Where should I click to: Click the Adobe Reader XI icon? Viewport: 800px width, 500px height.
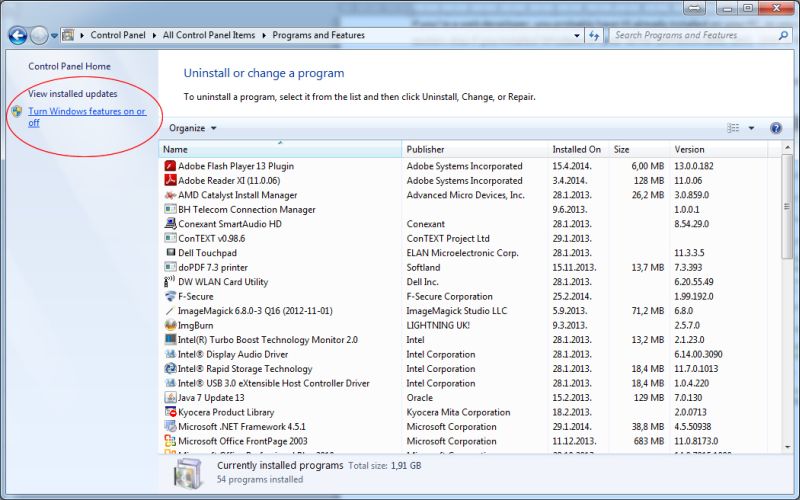tap(170, 180)
